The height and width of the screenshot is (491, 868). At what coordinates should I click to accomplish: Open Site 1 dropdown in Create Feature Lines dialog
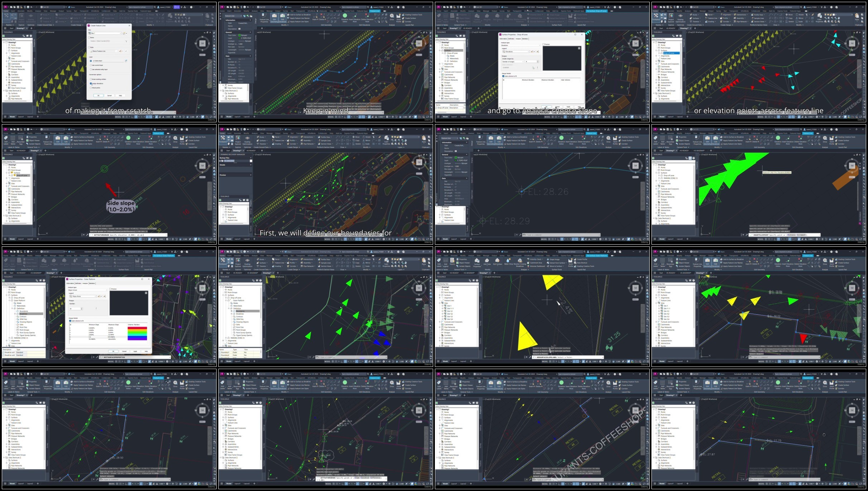tap(105, 33)
